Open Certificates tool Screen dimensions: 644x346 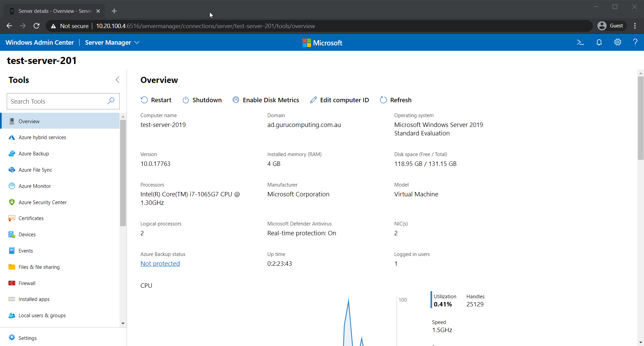click(31, 218)
